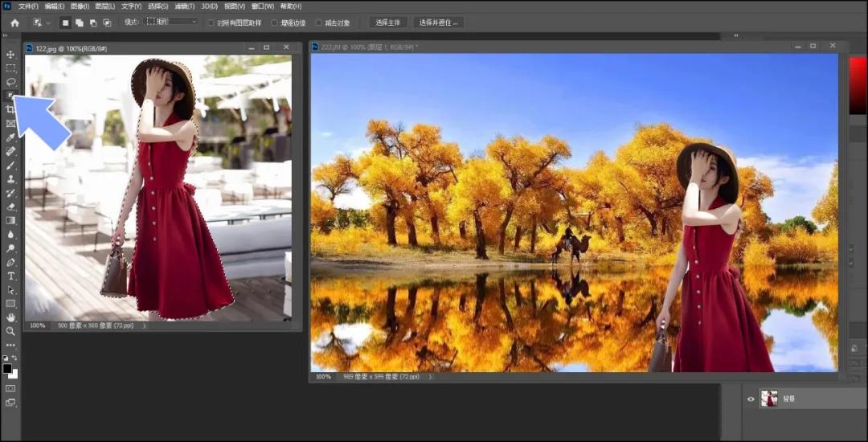This screenshot has width=868, height=442.
Task: Open the 图像(I) menu
Action: coord(80,6)
